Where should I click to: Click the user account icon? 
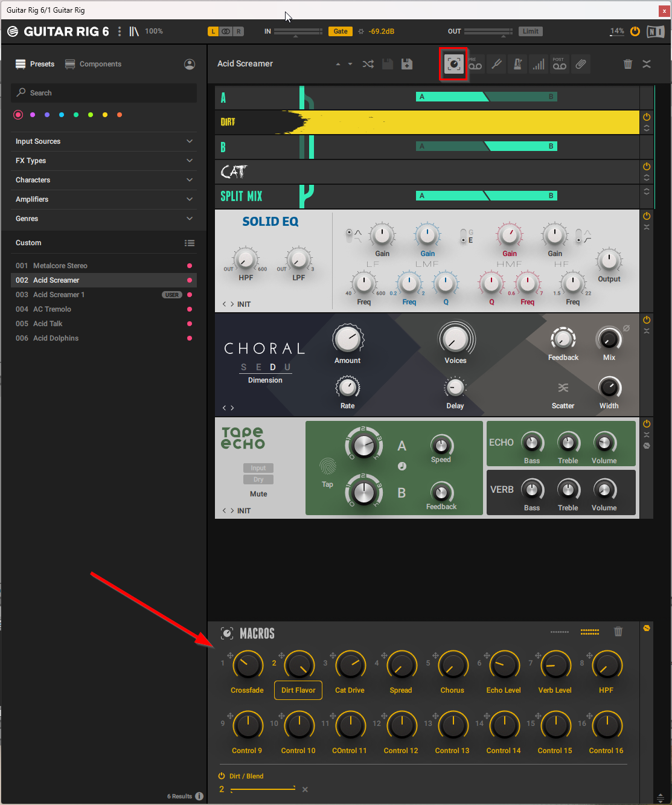[190, 64]
